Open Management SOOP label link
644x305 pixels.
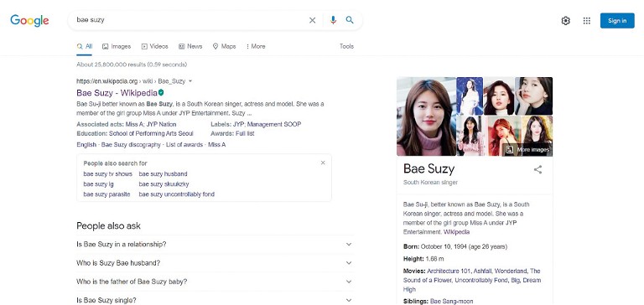coord(274,124)
